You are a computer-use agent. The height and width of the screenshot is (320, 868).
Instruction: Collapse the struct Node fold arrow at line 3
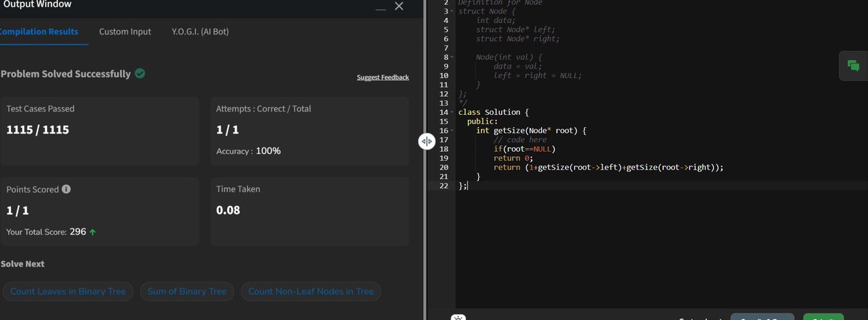coord(452,12)
